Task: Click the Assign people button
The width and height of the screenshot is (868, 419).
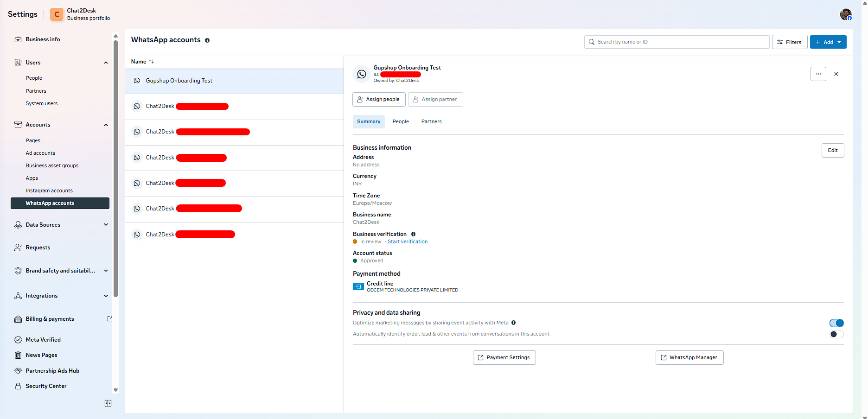Action: (x=378, y=99)
